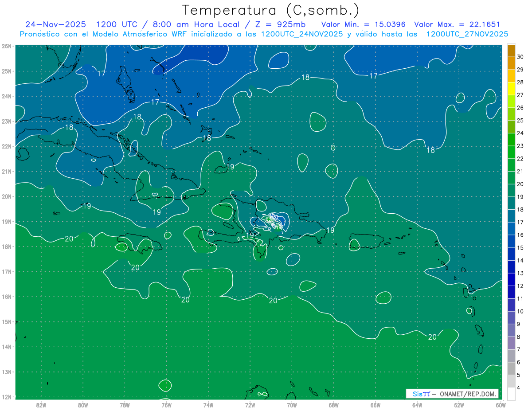Select "Valor Min. = 15.0396" value

point(364,25)
